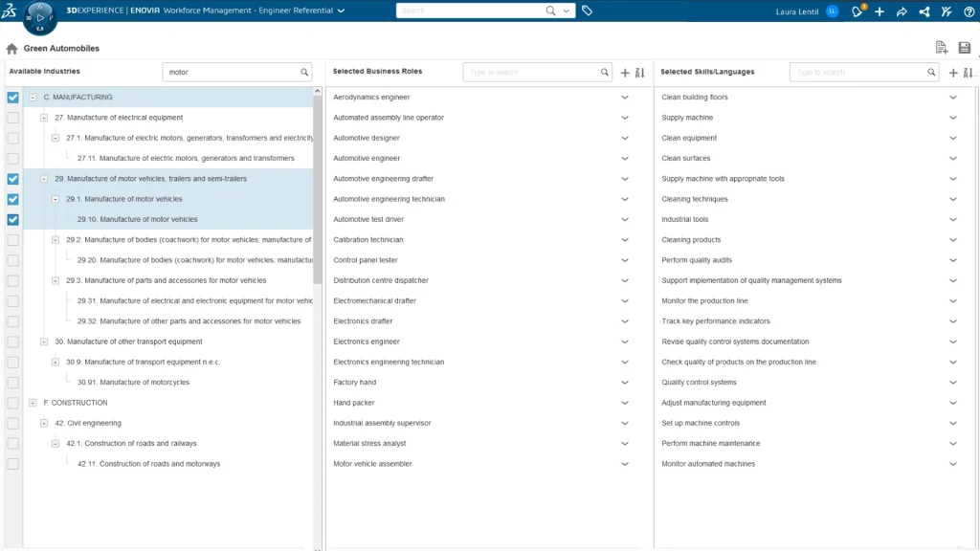Open the help question mark icon
Viewport: 980px width, 551px height.
967,11
